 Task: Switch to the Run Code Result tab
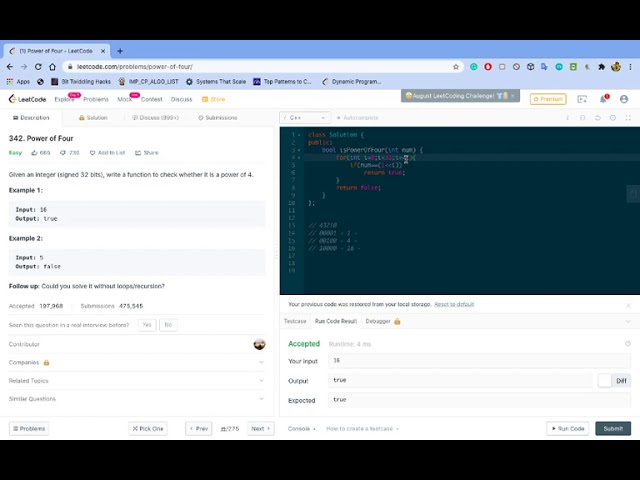click(336, 321)
